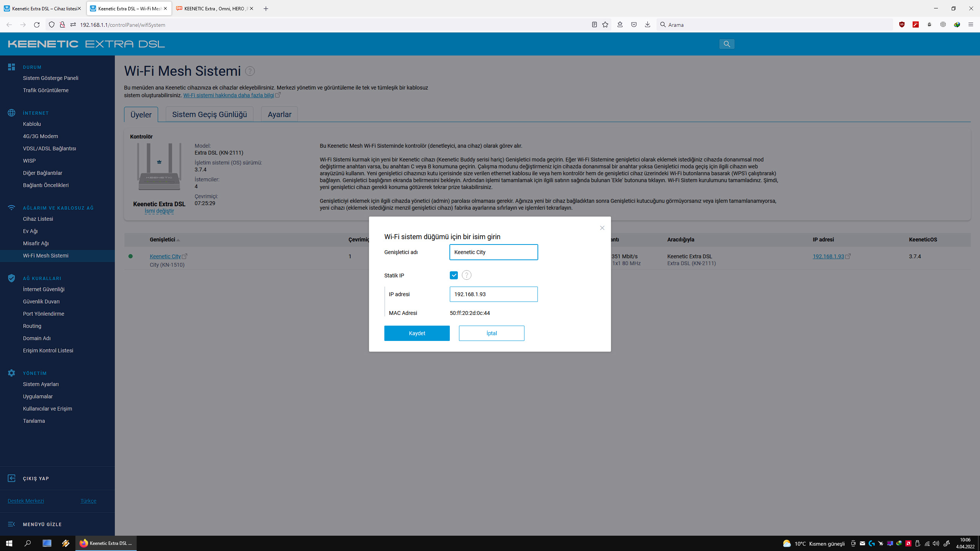Open Windows taskbar search icon
The height and width of the screenshot is (551, 980).
[x=28, y=543]
